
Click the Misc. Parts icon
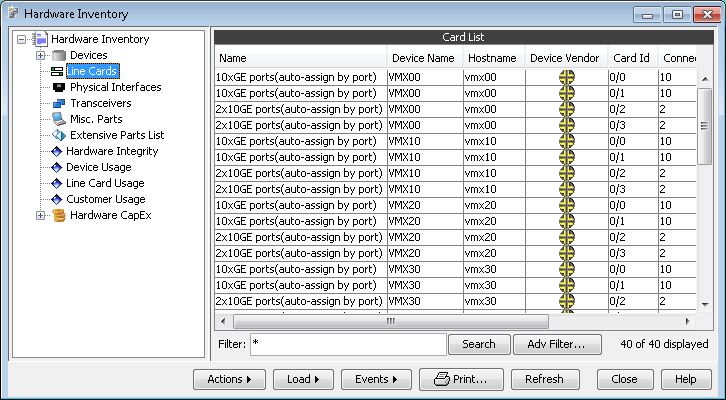[58, 119]
